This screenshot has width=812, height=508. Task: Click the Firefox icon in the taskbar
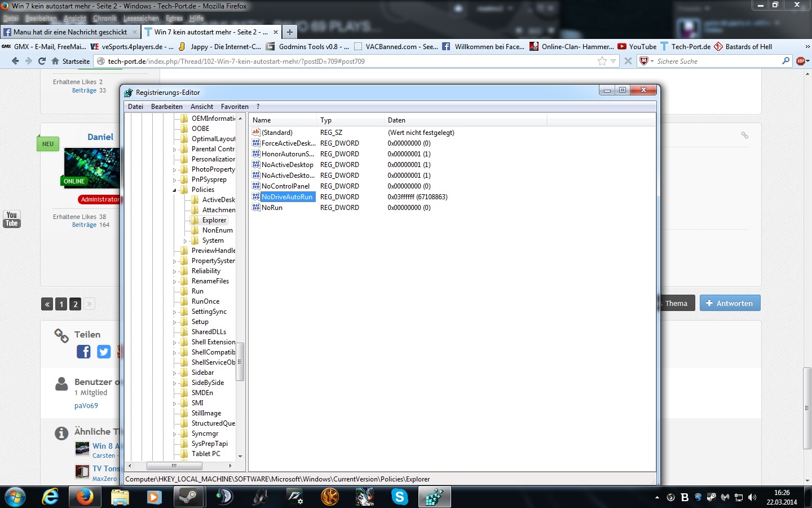(85, 497)
